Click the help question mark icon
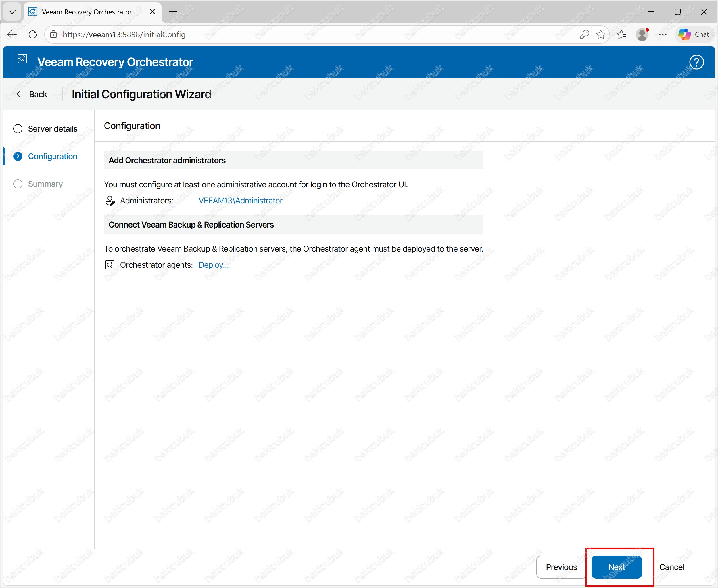Viewport: 718px width, 588px height. pyautogui.click(x=696, y=62)
